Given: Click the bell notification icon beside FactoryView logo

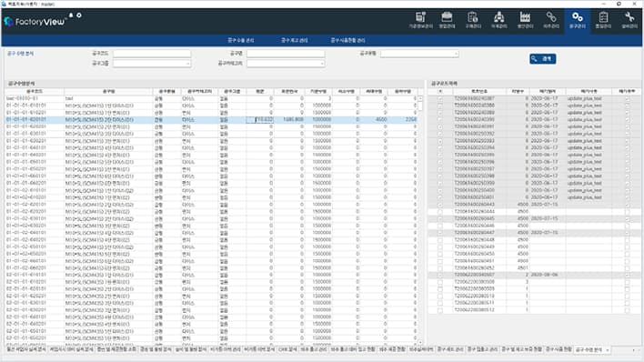Looking at the screenshot, I should pyautogui.click(x=71, y=15).
